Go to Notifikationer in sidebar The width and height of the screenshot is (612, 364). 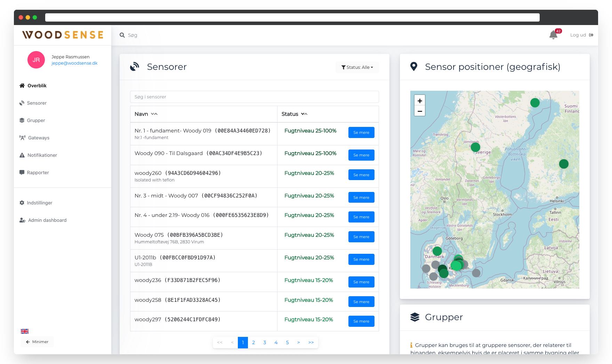pos(42,155)
